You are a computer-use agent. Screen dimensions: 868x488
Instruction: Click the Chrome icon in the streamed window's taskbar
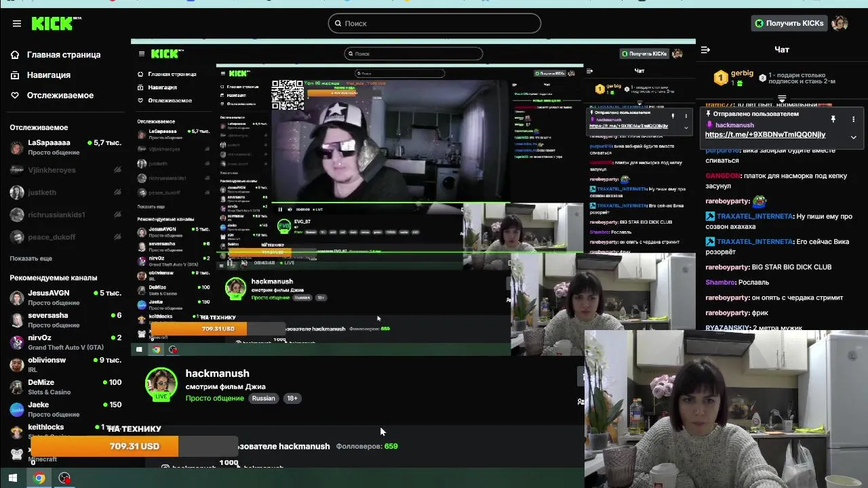(x=156, y=350)
